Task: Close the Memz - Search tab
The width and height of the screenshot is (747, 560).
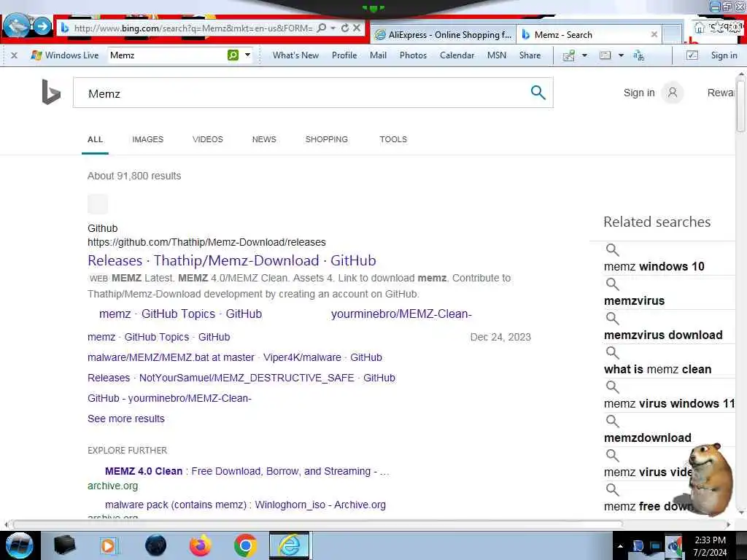Action: [654, 34]
